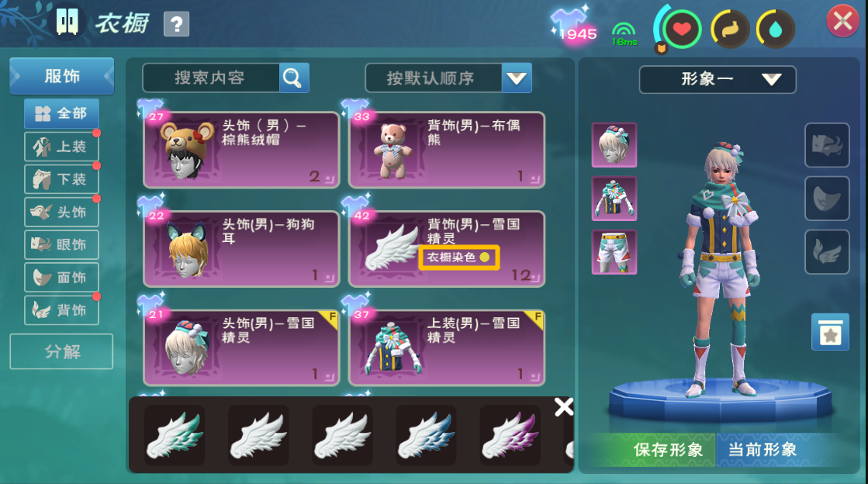
Task: Click the yellow arrow circular icon
Action: click(x=730, y=29)
